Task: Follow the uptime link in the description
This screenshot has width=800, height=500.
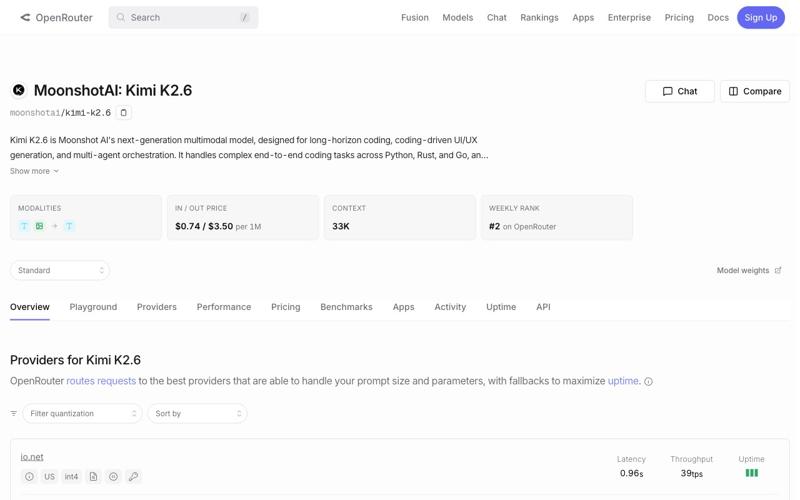Action: point(623,381)
